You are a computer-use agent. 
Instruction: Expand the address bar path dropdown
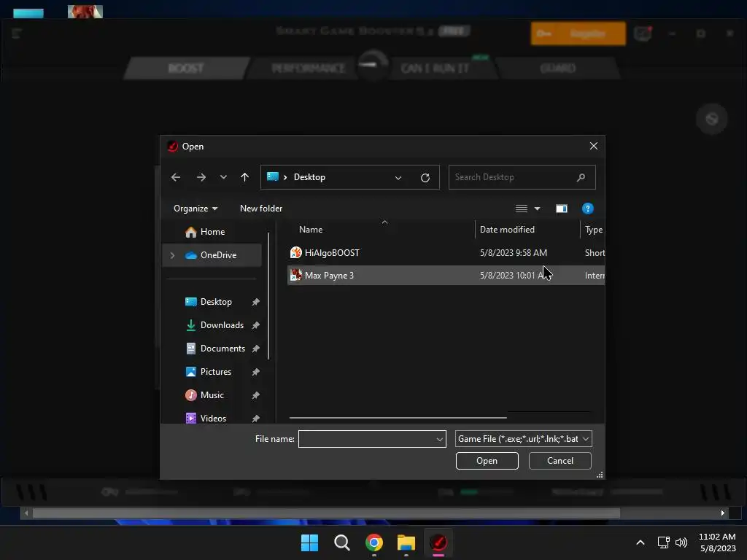398,178
